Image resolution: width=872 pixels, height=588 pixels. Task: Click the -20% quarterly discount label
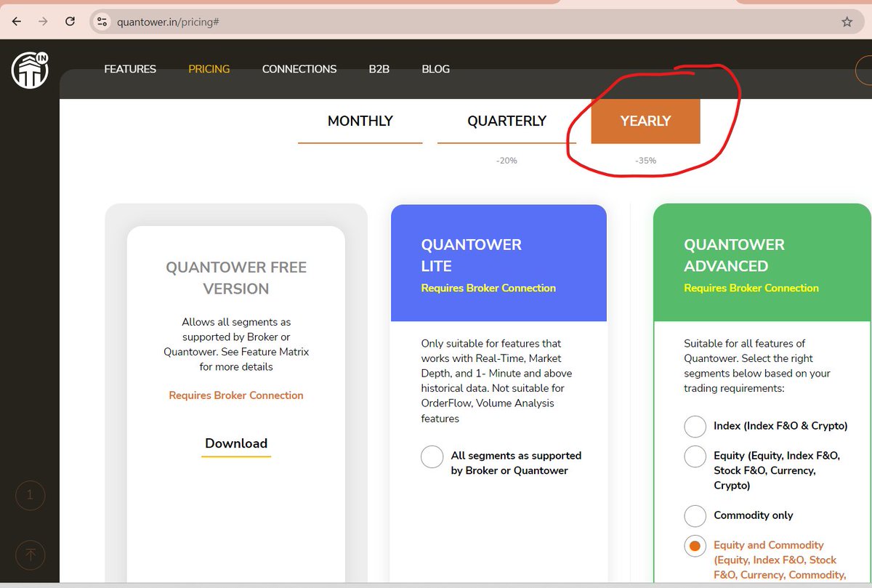[506, 161]
